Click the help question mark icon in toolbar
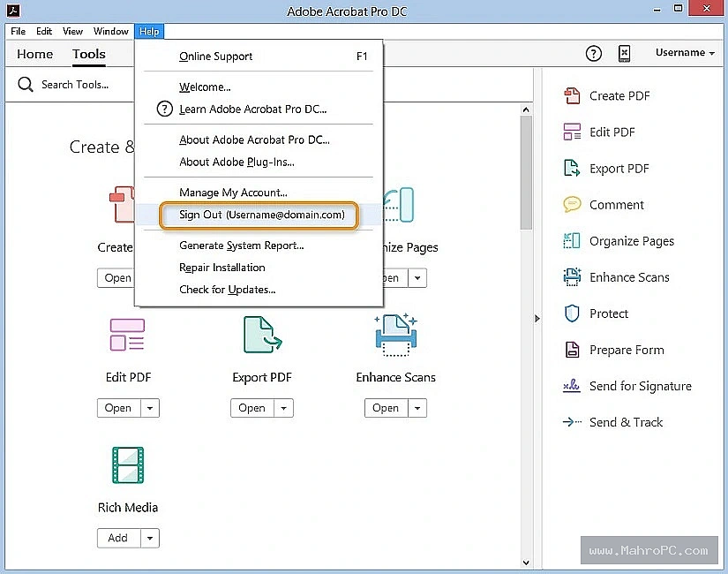728x574 pixels. pos(593,54)
